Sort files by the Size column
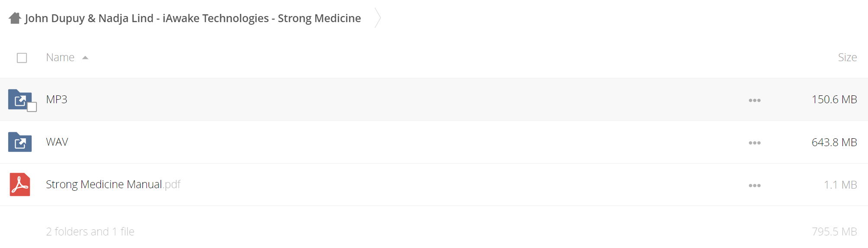868x248 pixels. point(847,57)
